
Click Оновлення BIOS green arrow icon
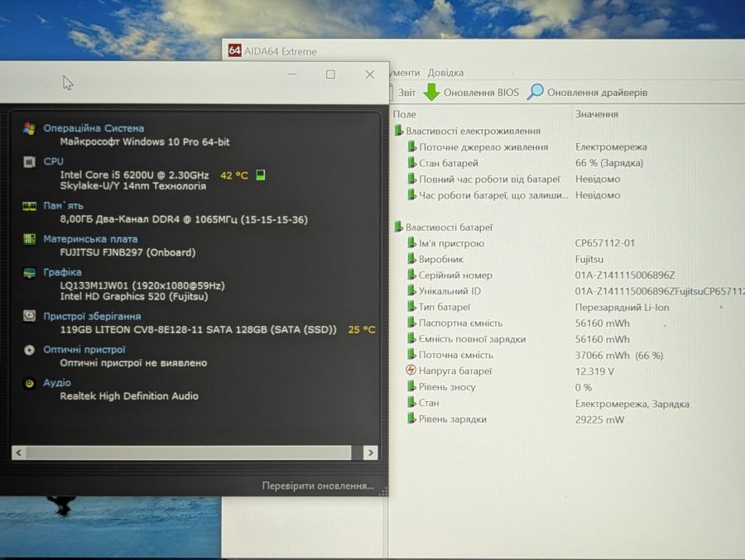tap(431, 92)
